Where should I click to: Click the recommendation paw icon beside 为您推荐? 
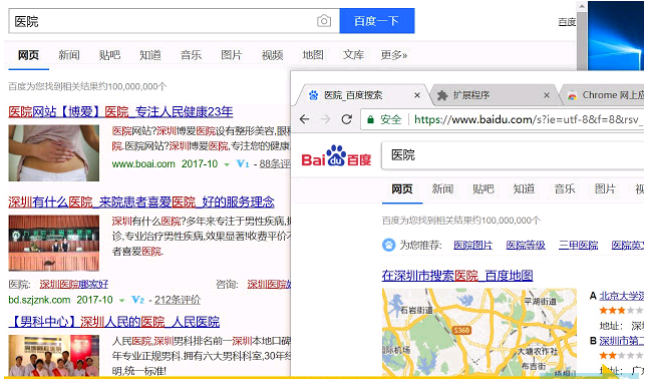pyautogui.click(x=389, y=245)
